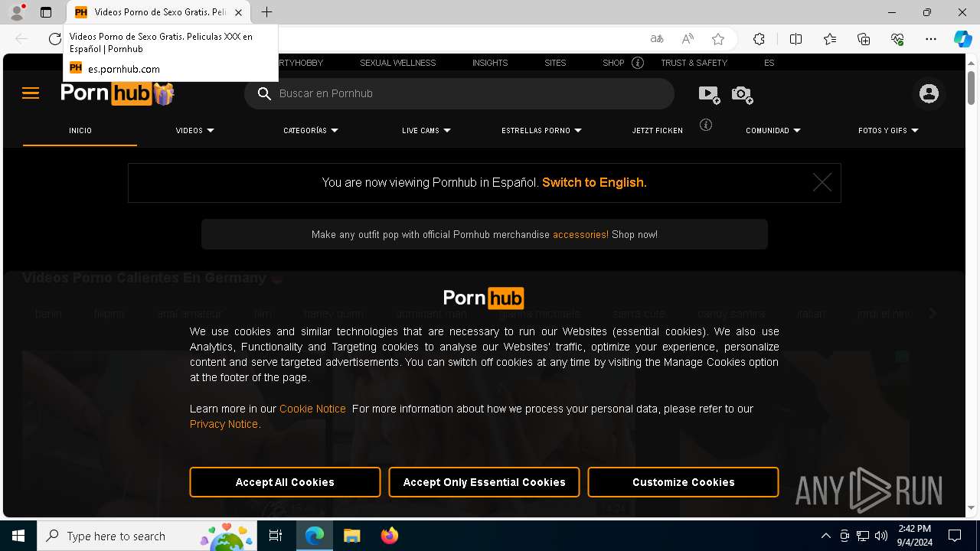Click the site logo in header

pos(117,93)
